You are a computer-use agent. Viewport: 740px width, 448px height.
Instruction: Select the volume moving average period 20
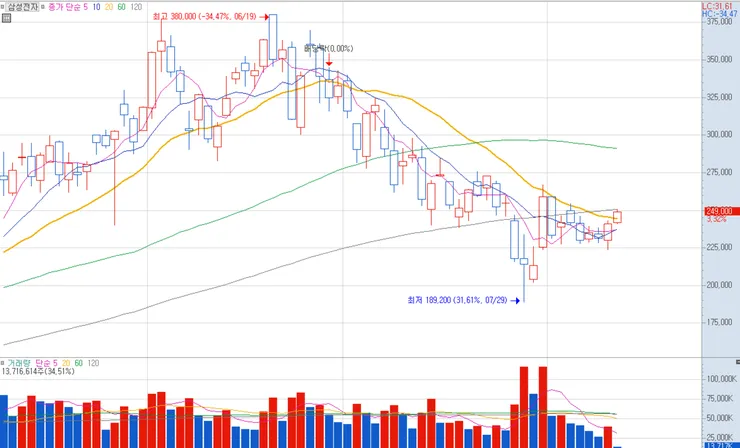66,363
